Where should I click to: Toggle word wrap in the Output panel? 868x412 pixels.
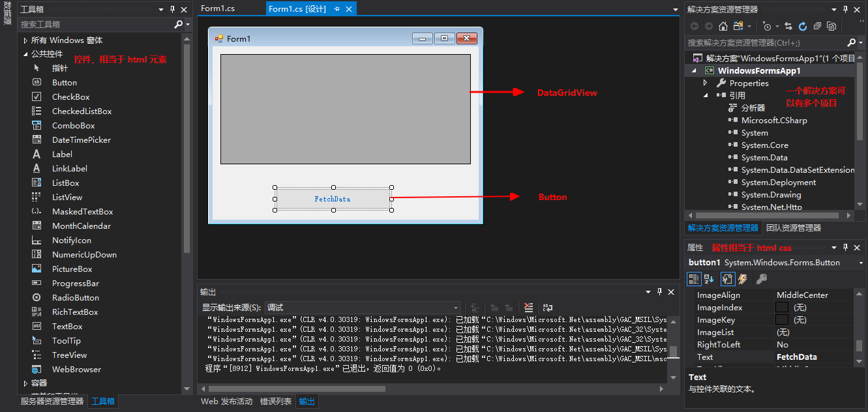click(x=548, y=308)
